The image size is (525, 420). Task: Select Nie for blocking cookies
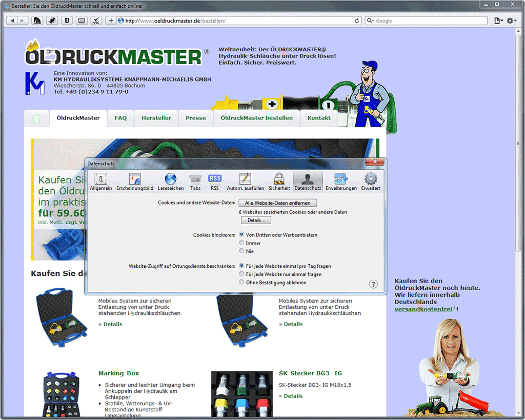[x=241, y=251]
